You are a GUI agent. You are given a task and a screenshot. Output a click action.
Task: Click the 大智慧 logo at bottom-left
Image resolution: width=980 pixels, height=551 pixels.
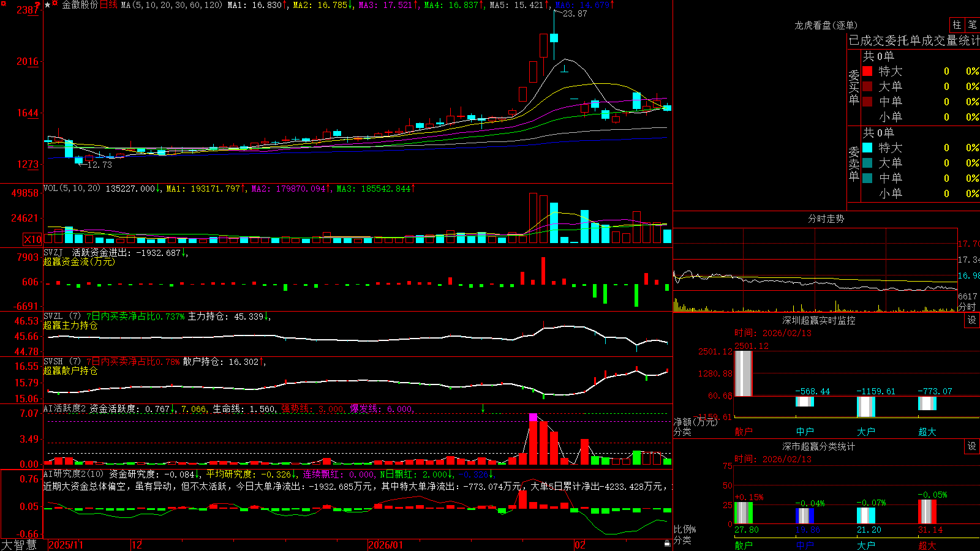pyautogui.click(x=19, y=545)
